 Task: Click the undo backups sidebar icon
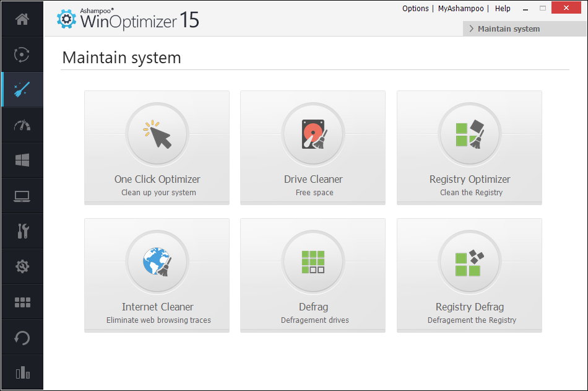[x=22, y=338]
